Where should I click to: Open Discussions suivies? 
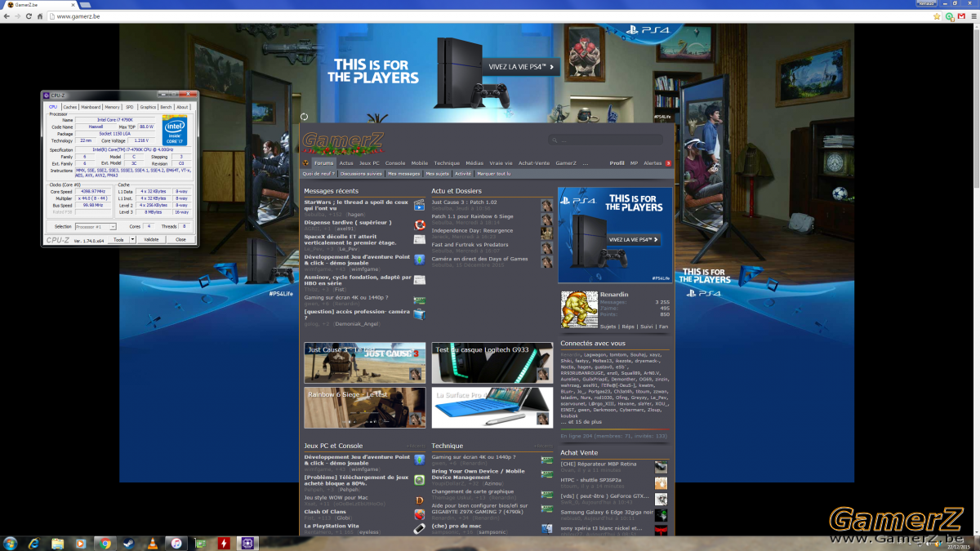[361, 174]
